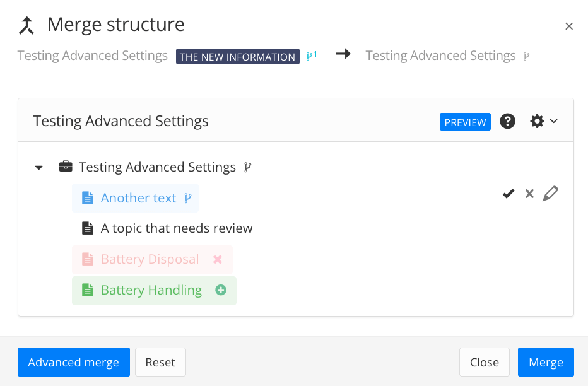Click the Advanced merge button
This screenshot has width=588, height=386.
click(x=74, y=362)
